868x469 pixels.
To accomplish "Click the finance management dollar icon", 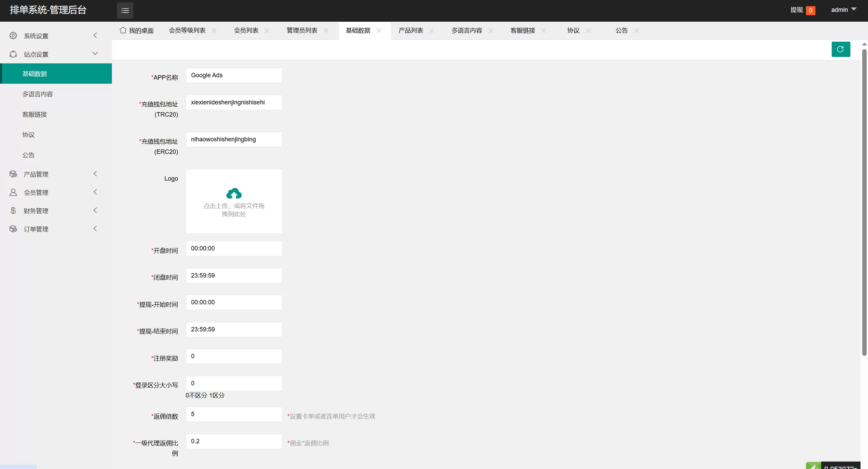I will click(x=13, y=210).
